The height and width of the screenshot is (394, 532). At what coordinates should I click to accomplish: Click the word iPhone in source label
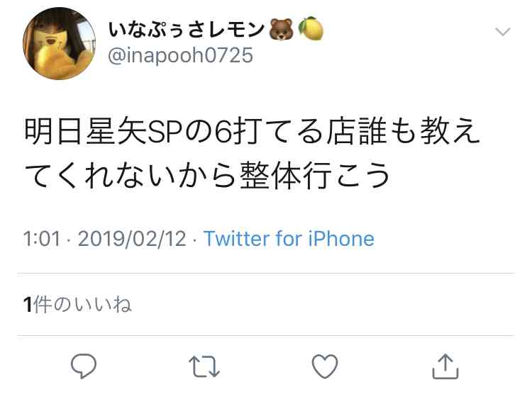click(341, 238)
